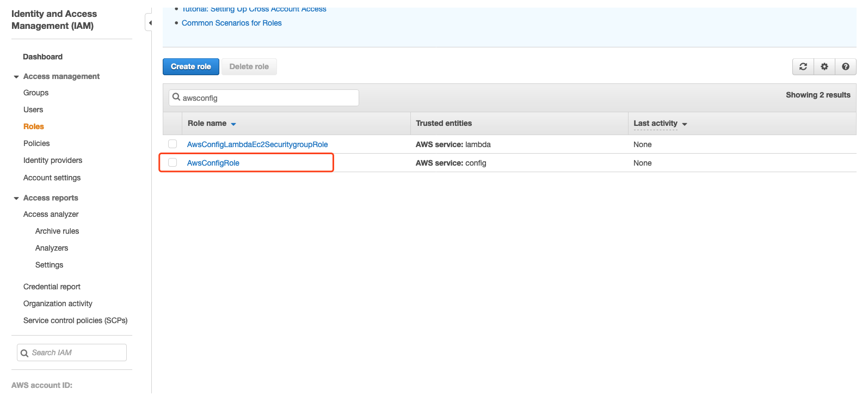Open Common Scenarios for Roles link
Viewport: 868px width, 395px height.
[232, 23]
